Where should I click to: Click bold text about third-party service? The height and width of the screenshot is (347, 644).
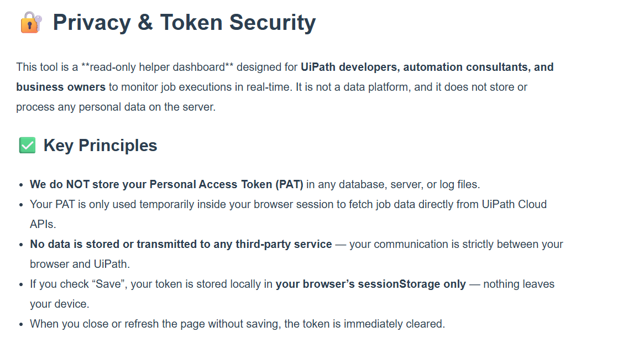(x=181, y=244)
